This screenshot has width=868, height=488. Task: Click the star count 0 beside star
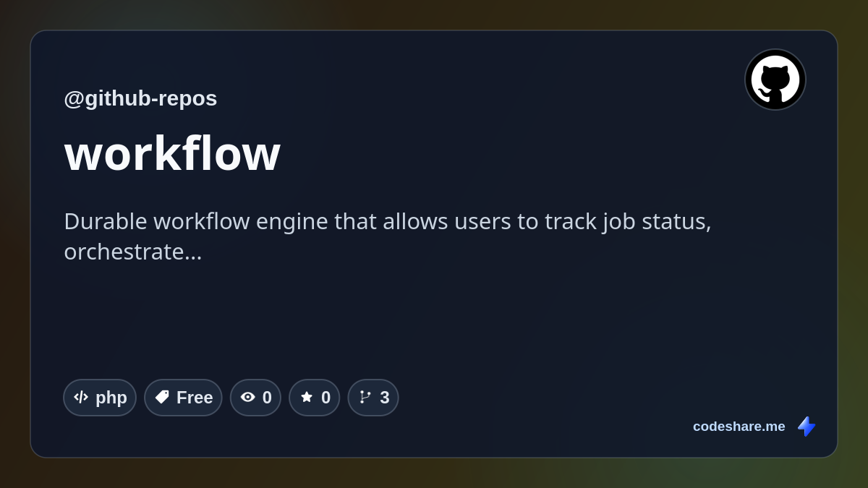point(325,398)
